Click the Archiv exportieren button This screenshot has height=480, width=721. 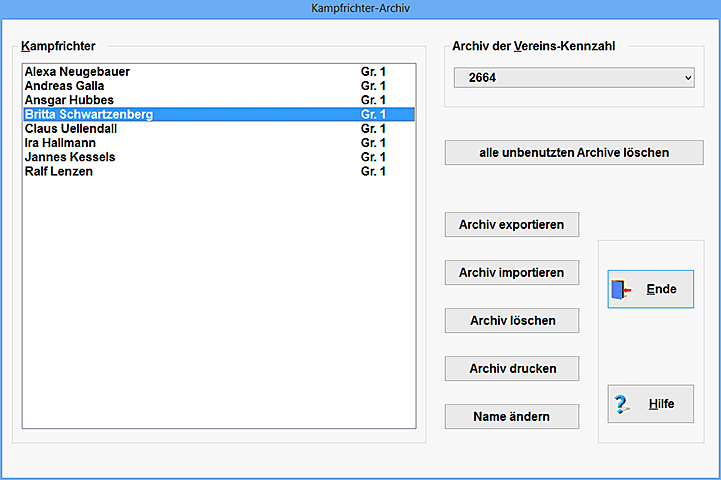pyautogui.click(x=511, y=225)
